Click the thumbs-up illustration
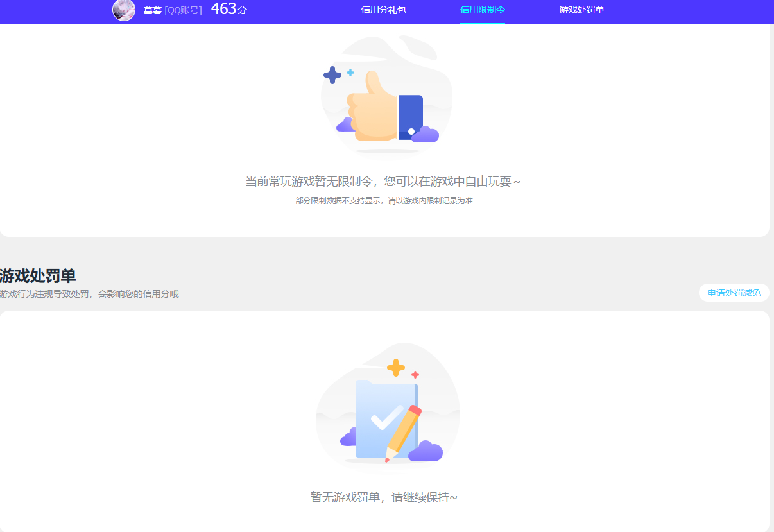This screenshot has height=532, width=774. click(386, 95)
